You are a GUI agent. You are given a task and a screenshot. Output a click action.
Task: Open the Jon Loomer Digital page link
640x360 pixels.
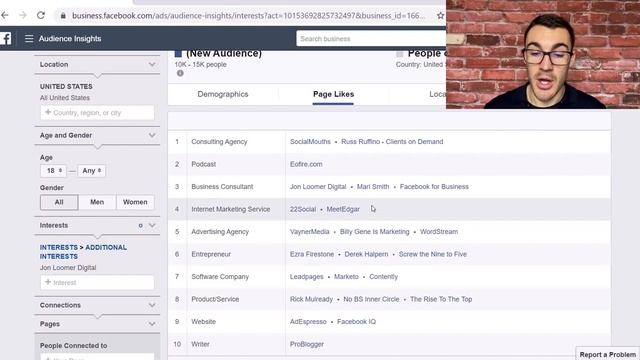pos(318,187)
